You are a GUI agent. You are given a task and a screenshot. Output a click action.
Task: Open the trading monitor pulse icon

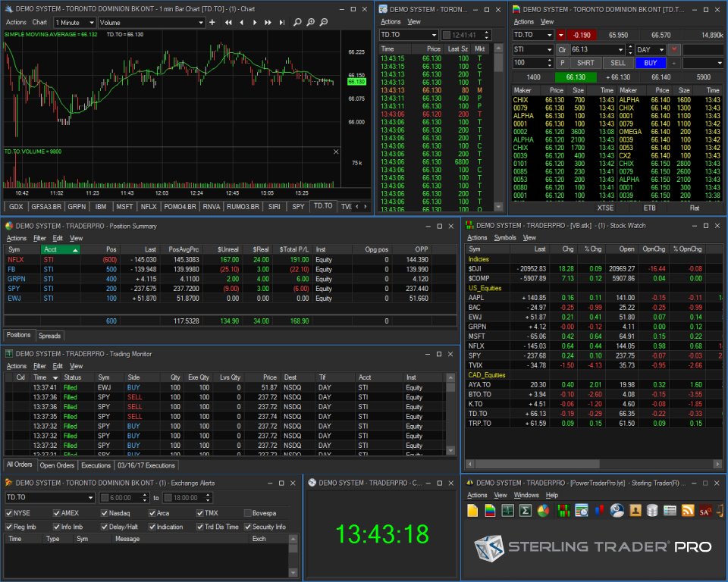pos(507,511)
